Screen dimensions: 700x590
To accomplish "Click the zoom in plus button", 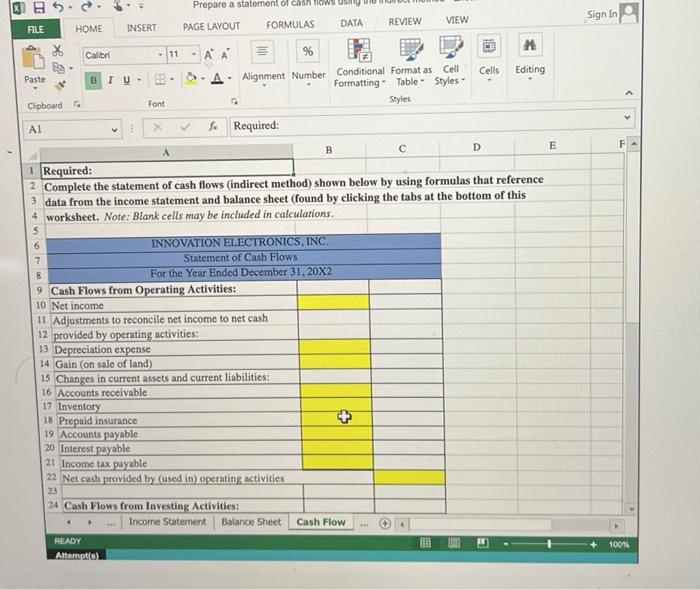I will point(593,544).
